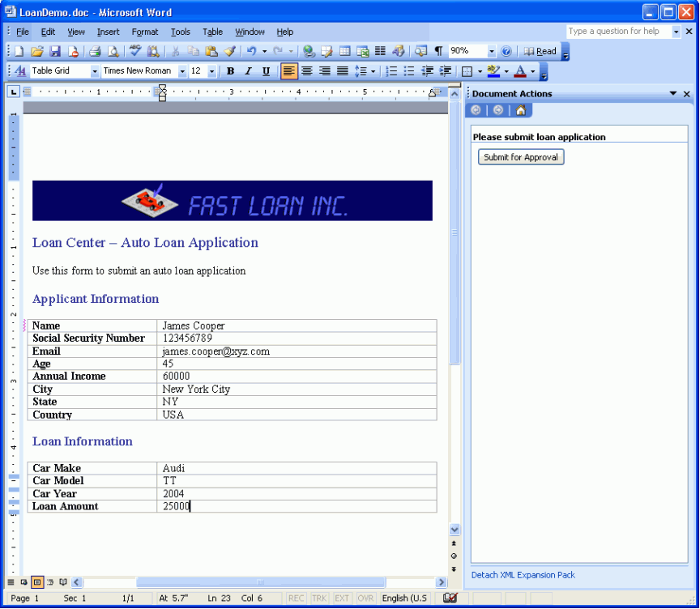
Task: Expand the borders dropdown arrow
Action: [x=480, y=71]
